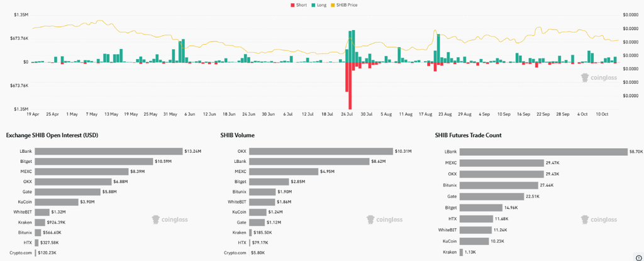This screenshot has height=261, width=644.
Task: Click the coinglass logo in SHIB Volume chart
Action: [385, 219]
